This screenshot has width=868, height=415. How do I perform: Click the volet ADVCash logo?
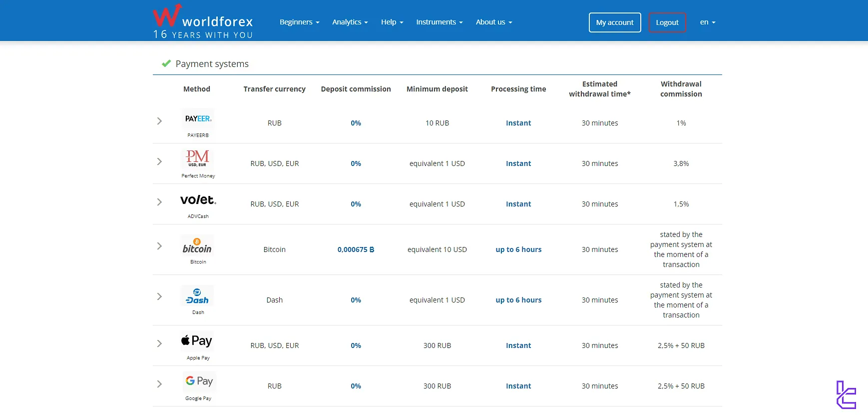tap(198, 200)
